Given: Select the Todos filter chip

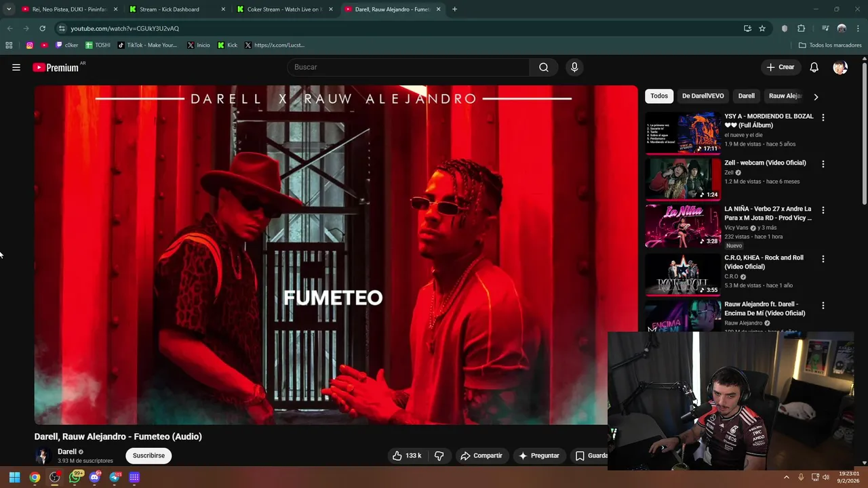Looking at the screenshot, I should [659, 96].
